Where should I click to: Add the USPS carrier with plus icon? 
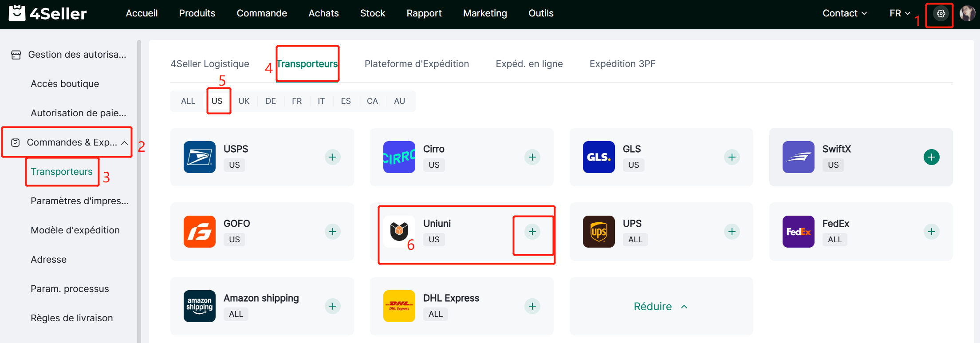(333, 157)
